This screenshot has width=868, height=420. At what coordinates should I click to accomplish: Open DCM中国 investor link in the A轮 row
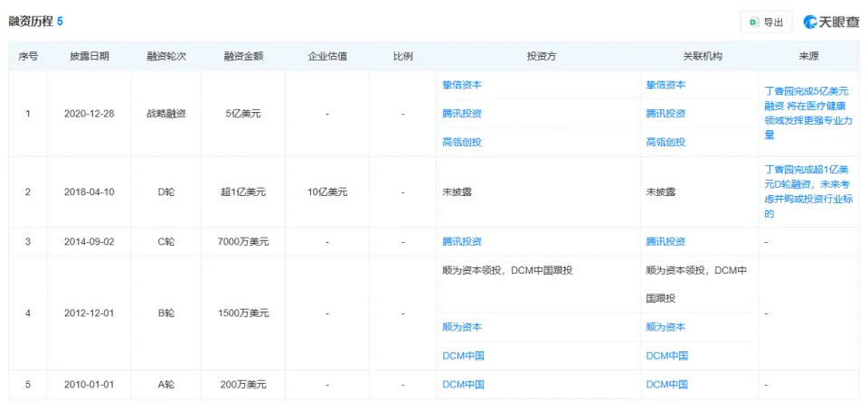[x=463, y=384]
